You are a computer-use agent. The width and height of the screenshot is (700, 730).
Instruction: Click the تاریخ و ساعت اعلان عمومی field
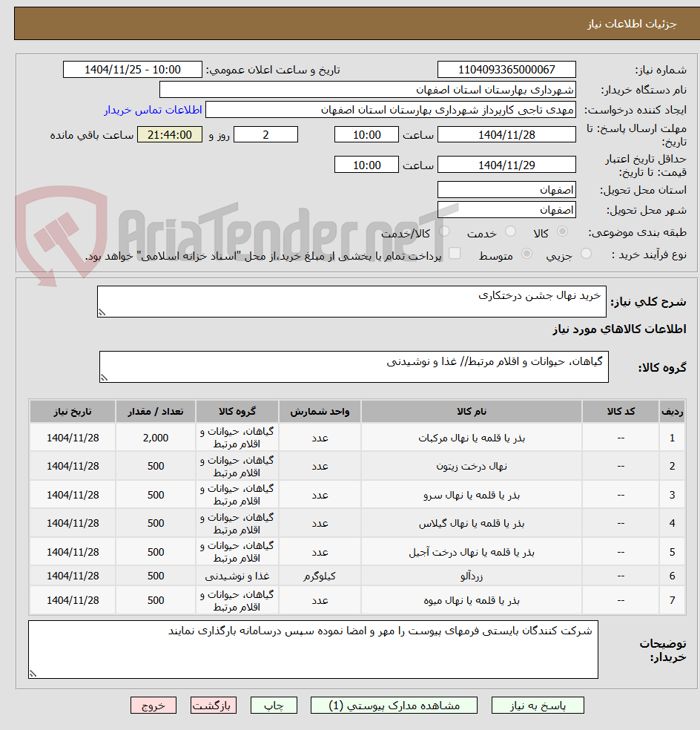click(133, 70)
